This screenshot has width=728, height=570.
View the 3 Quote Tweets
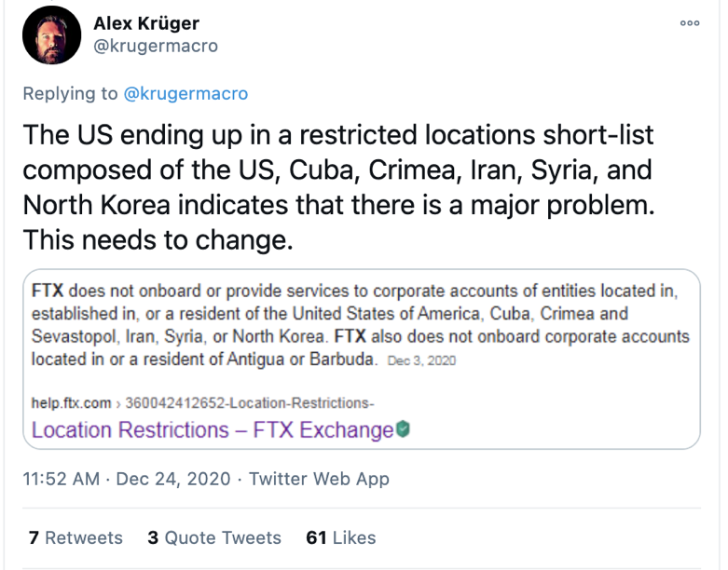214,538
